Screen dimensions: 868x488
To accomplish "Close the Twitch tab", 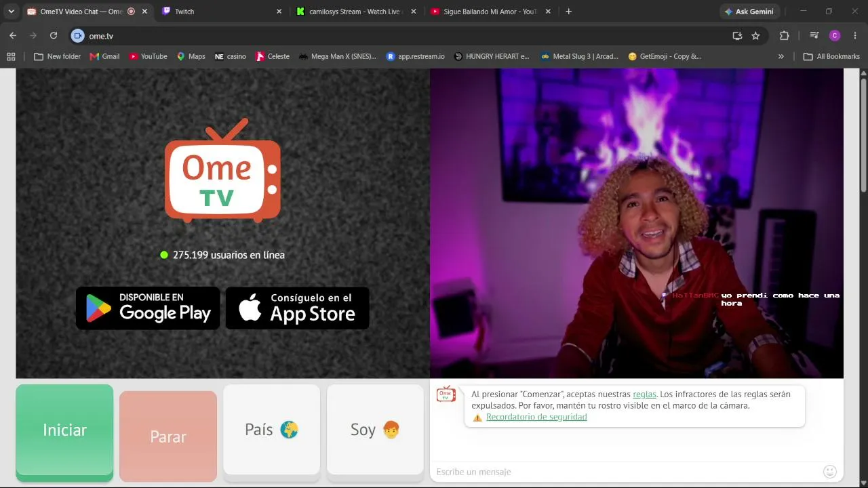I will click(279, 12).
